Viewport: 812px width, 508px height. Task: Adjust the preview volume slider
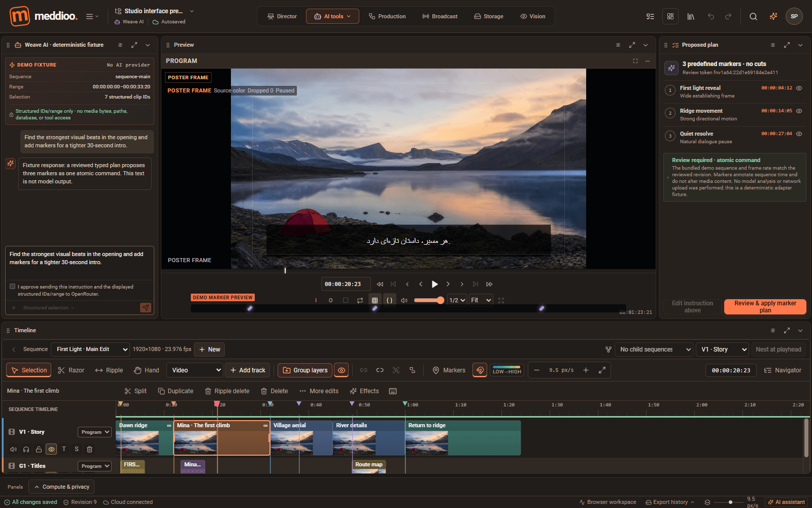coord(429,300)
